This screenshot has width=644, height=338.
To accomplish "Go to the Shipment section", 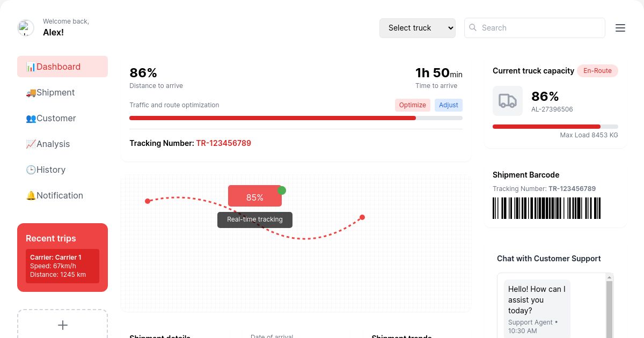I will pyautogui.click(x=62, y=92).
